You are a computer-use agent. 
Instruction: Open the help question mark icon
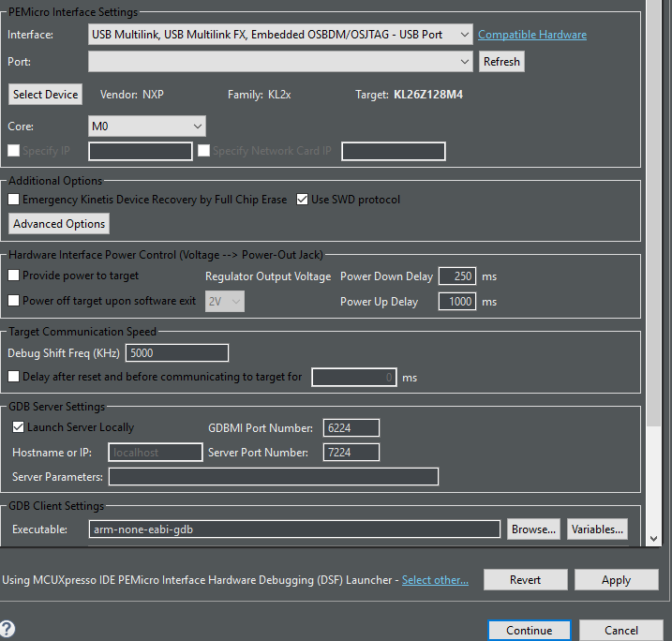(x=7, y=629)
